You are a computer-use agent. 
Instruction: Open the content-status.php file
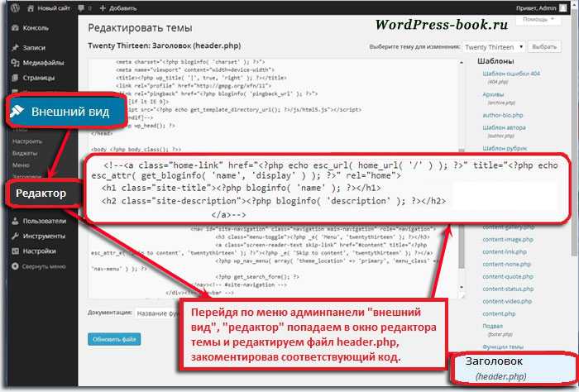click(x=508, y=289)
